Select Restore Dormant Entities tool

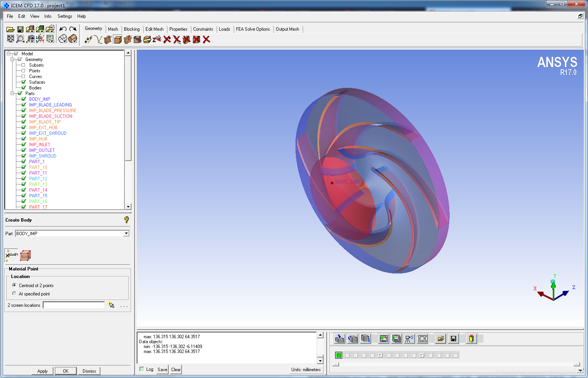click(157, 39)
